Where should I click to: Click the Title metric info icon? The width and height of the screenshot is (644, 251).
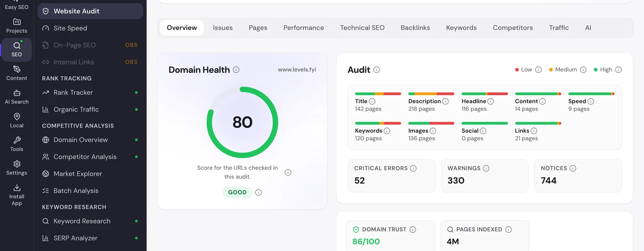point(372,101)
